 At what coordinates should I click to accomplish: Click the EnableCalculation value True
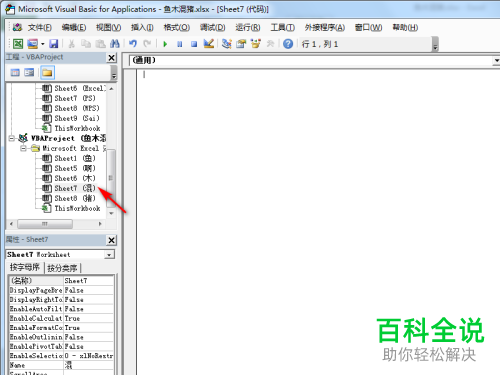88,318
